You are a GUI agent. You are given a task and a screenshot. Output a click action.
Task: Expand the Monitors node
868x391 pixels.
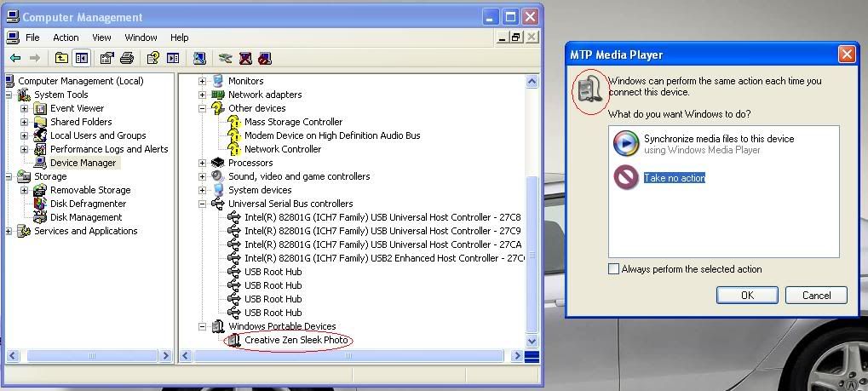203,81
